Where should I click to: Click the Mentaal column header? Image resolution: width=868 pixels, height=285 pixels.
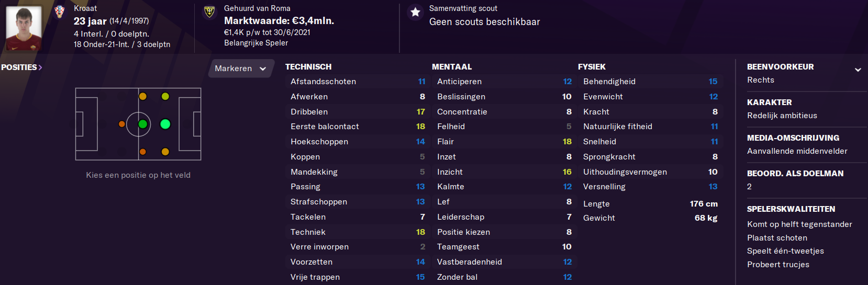pyautogui.click(x=452, y=67)
